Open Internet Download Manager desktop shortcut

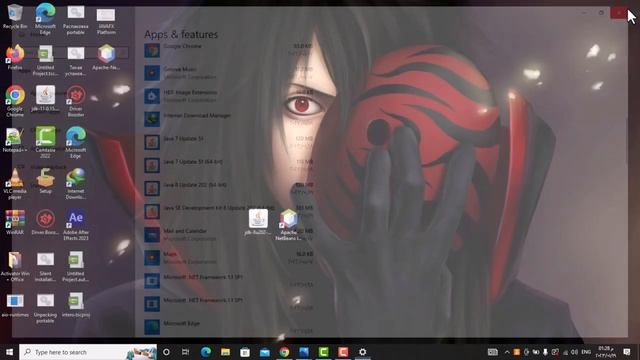(76, 184)
